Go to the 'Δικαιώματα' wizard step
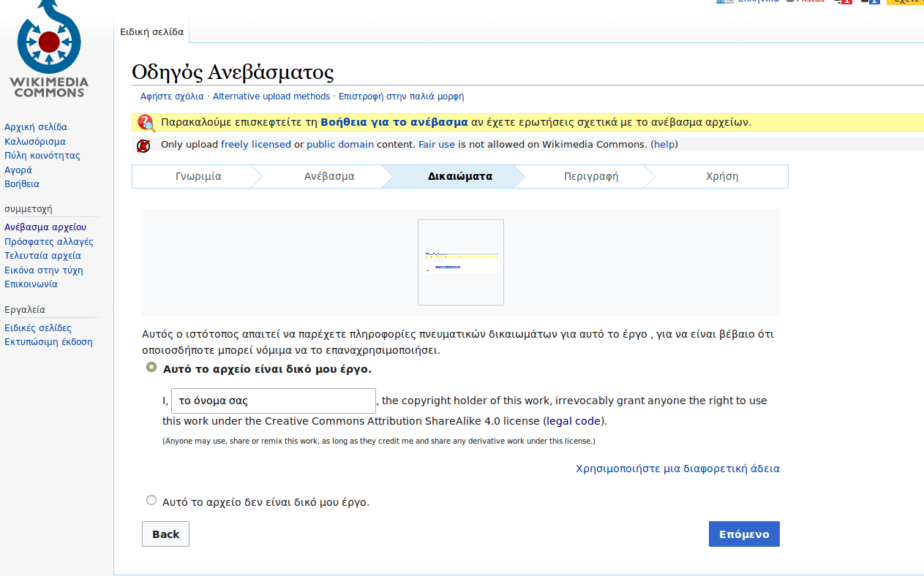This screenshot has width=924, height=576. pyautogui.click(x=459, y=176)
